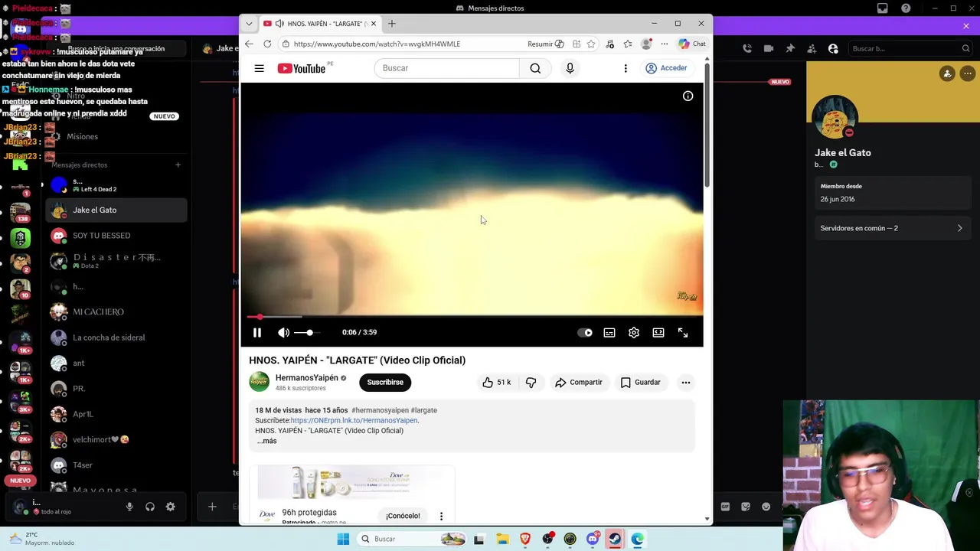The image size is (980, 551).
Task: Open the browser tab list chevron
Action: point(249,24)
